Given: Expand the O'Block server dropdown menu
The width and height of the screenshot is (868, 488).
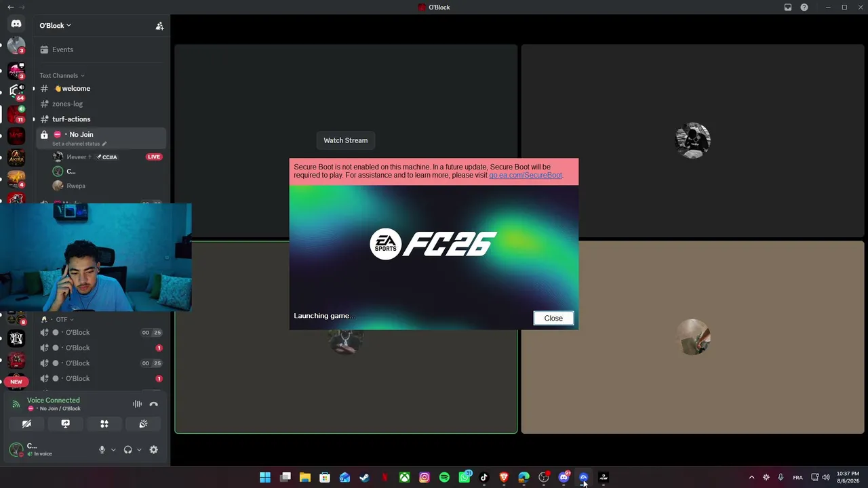Looking at the screenshot, I should [x=55, y=26].
